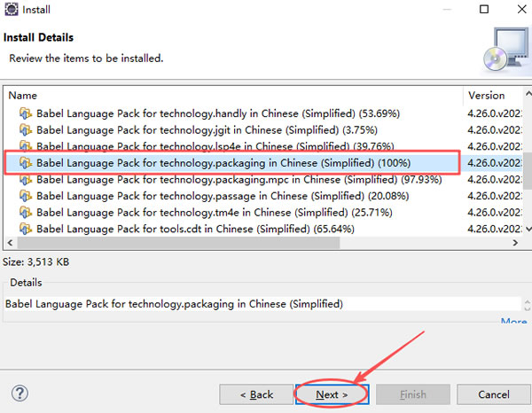Click the Back button
The width and height of the screenshot is (532, 413).
click(x=255, y=394)
